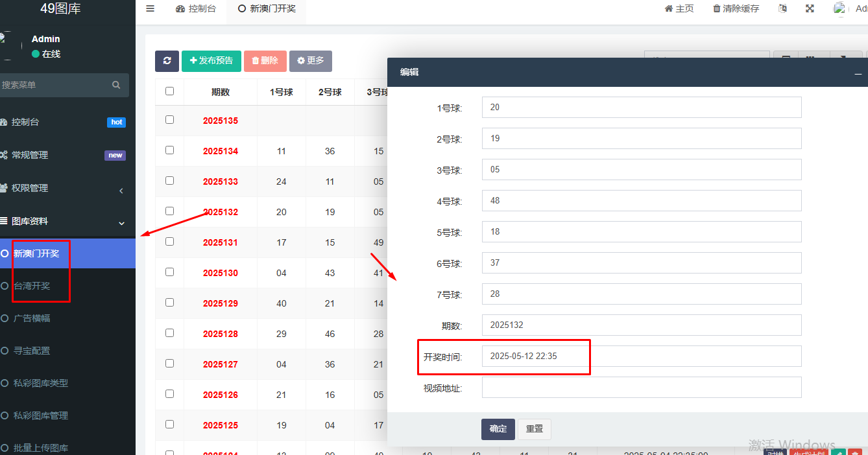This screenshot has height=455, width=868.
Task: Click the search magnifier icon in sidebar
Action: tap(116, 85)
